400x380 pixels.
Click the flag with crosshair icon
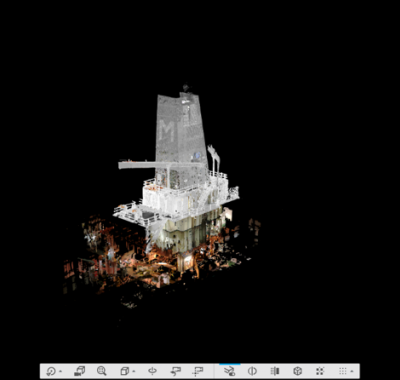[x=198, y=371]
